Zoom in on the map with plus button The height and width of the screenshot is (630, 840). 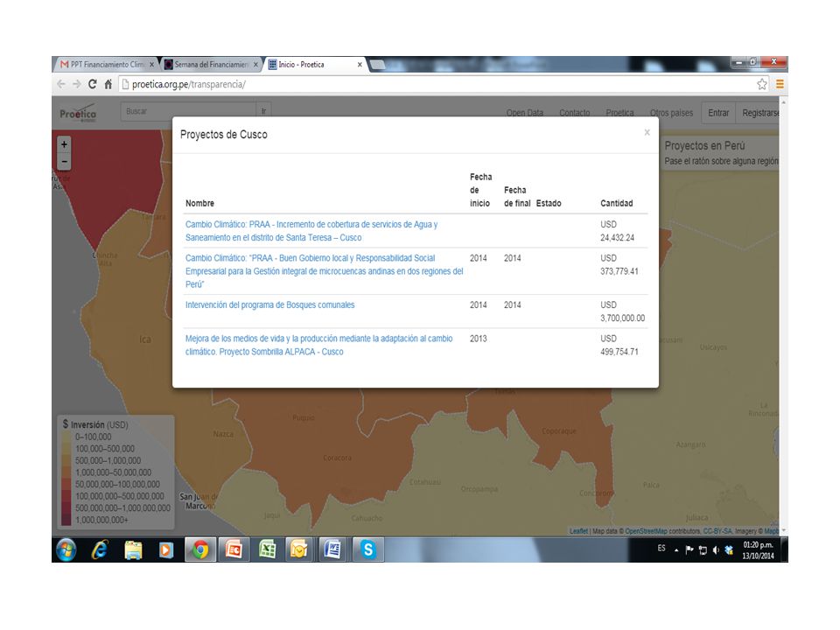[x=64, y=144]
